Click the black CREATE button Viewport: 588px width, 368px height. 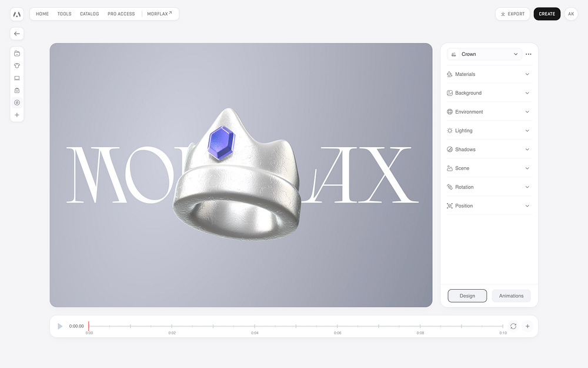tap(547, 14)
